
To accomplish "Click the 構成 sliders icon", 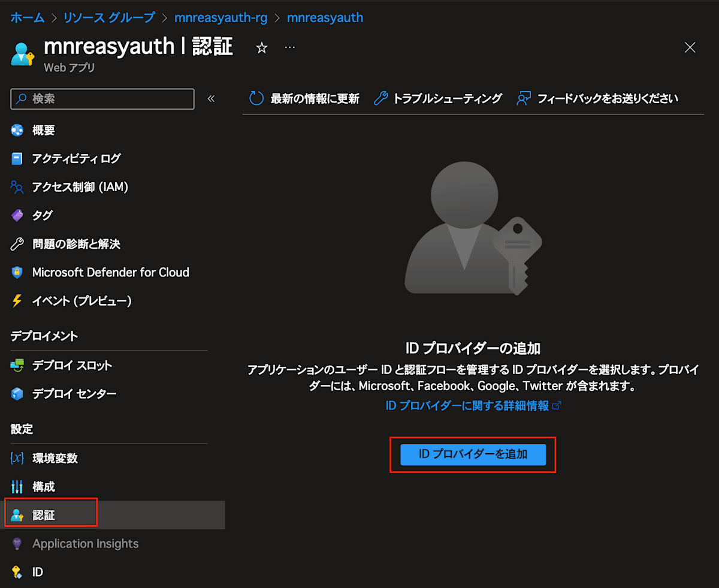I will (17, 487).
